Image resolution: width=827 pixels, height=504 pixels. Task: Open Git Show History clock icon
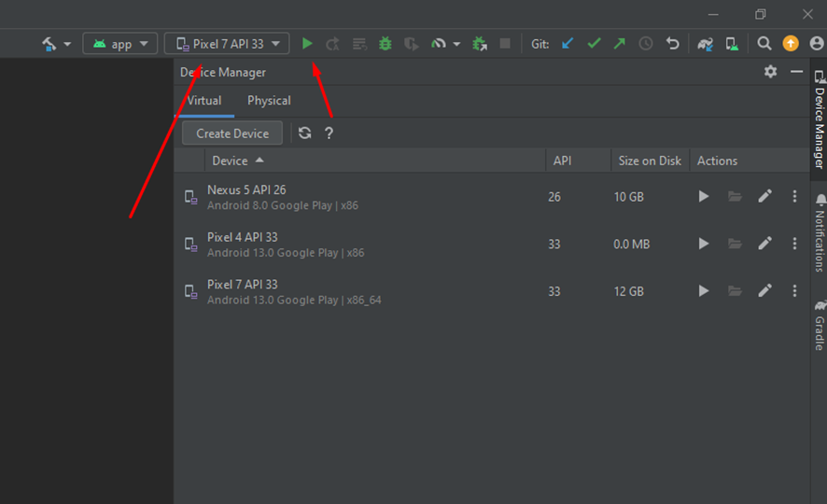click(646, 43)
